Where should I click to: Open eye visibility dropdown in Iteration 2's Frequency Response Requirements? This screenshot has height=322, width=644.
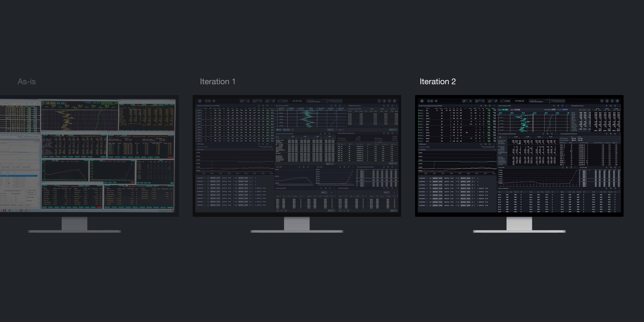[501, 138]
